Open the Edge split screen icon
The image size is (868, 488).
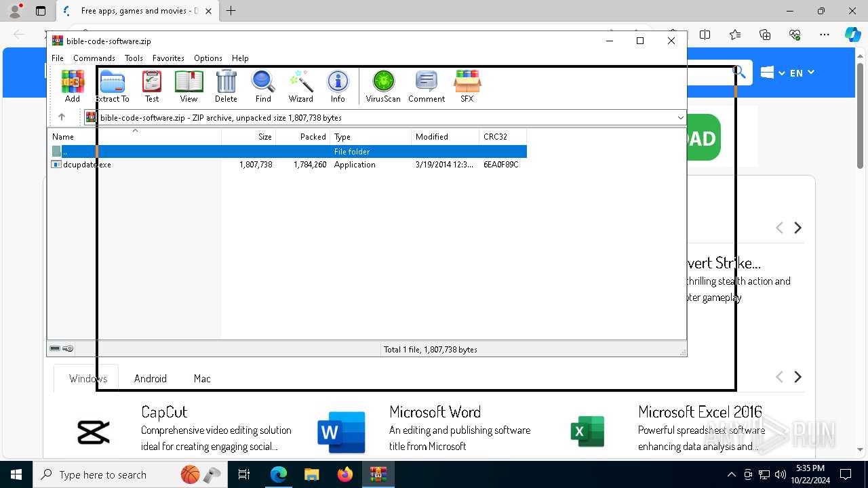[x=705, y=35]
